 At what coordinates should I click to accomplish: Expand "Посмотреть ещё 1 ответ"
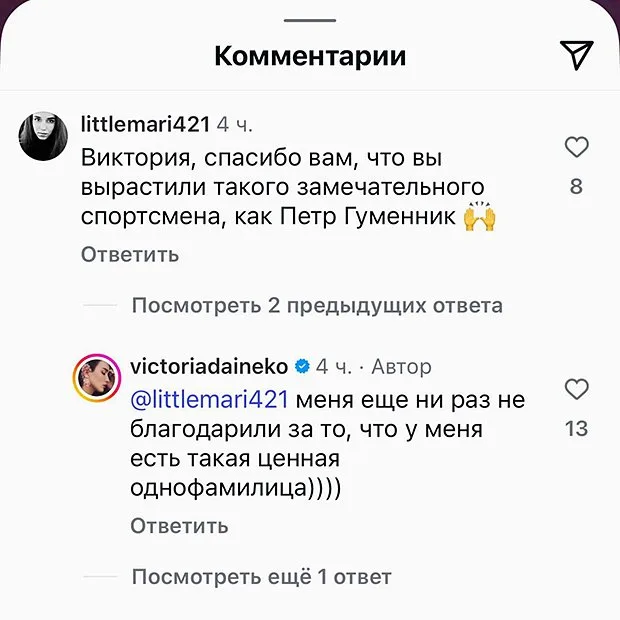(261, 577)
